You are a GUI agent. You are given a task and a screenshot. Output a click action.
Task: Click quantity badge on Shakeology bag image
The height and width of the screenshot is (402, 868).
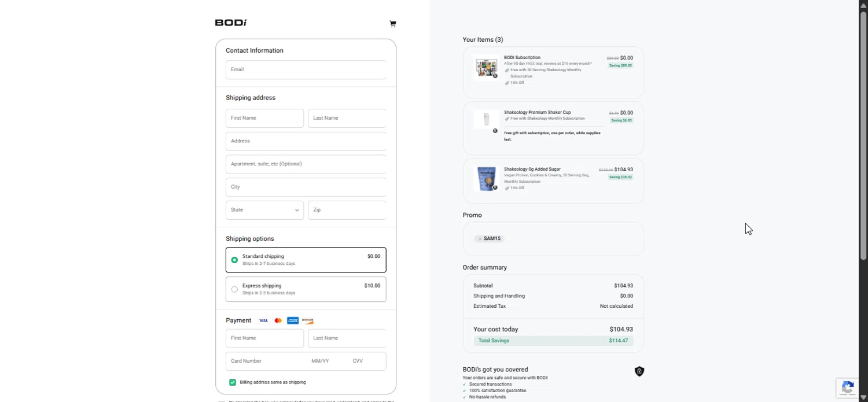[x=495, y=187]
